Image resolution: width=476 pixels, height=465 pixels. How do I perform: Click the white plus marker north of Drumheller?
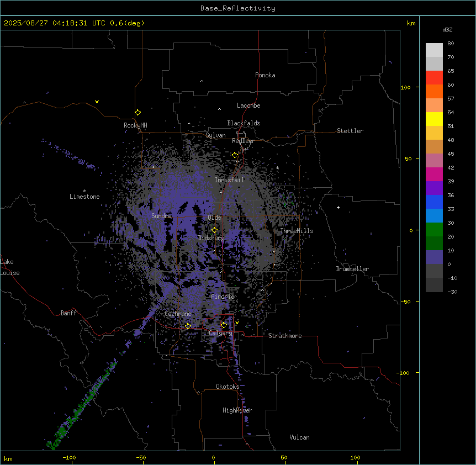[338, 207]
